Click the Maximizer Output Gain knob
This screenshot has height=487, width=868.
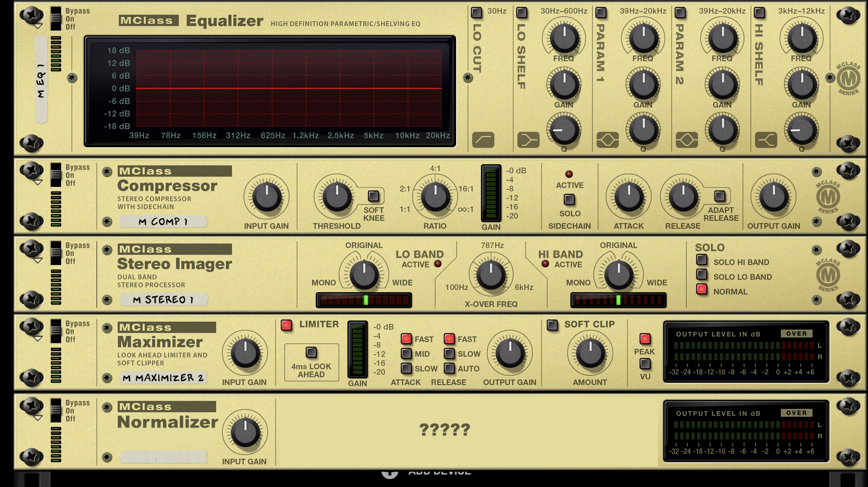point(510,353)
